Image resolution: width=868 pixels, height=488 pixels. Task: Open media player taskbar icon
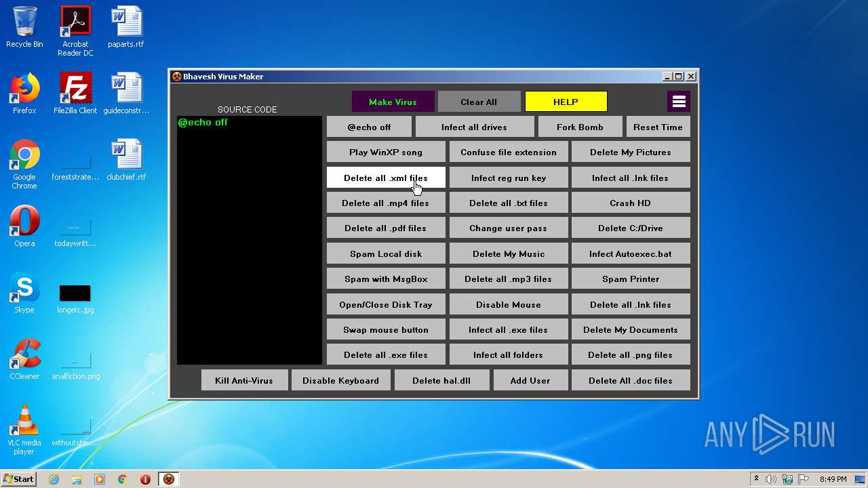coord(100,479)
